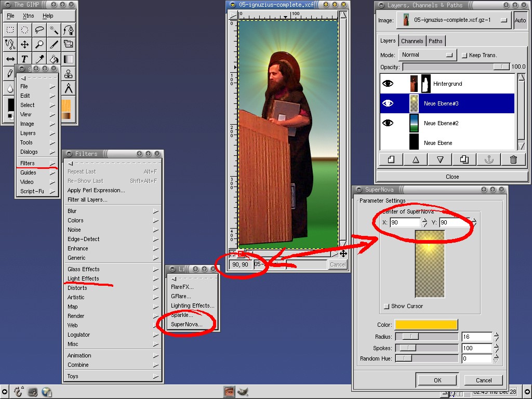This screenshot has height=399, width=532.
Task: Open the SuperNova yellow color swatch
Action: point(426,325)
